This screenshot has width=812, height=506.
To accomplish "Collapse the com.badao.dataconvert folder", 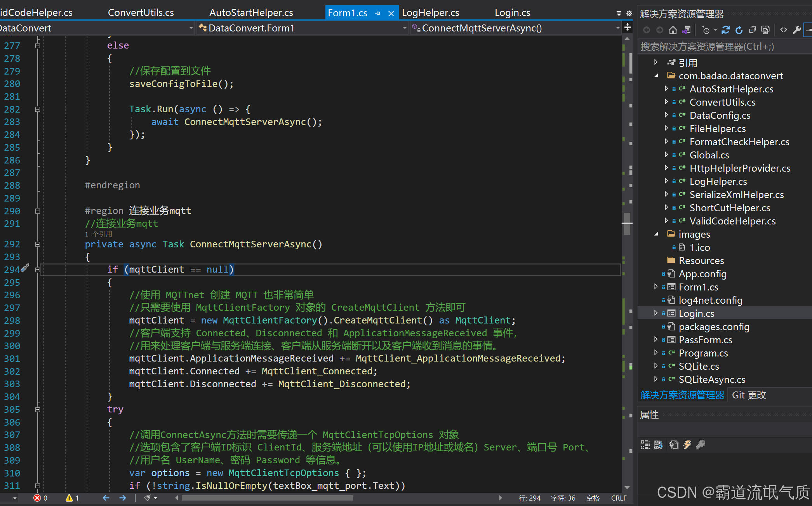I will (656, 76).
